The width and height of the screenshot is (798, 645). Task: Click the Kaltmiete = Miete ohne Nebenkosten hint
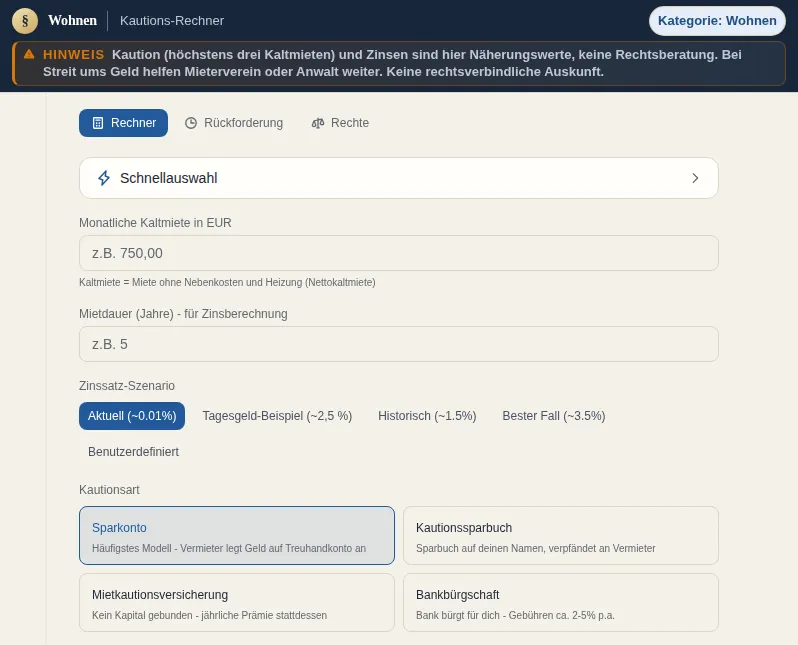coord(227,282)
